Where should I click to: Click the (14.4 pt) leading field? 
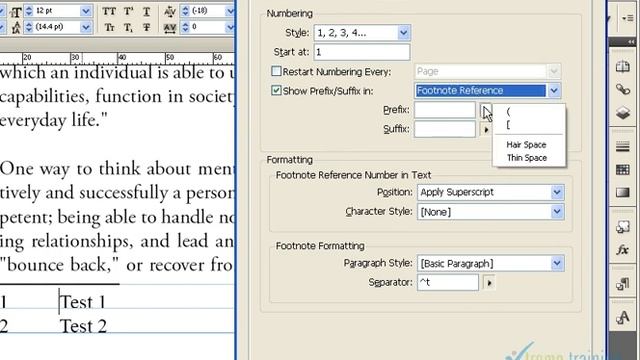[x=56, y=27]
